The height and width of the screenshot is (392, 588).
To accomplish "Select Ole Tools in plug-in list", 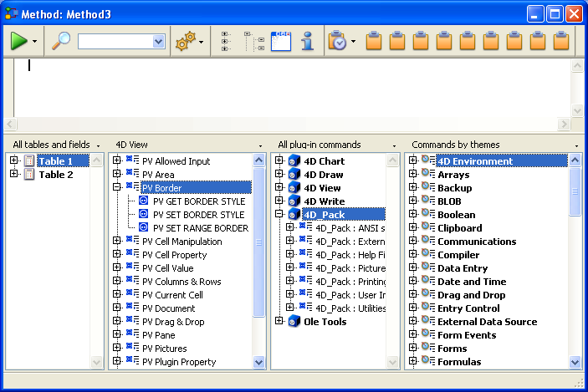I will 325,322.
